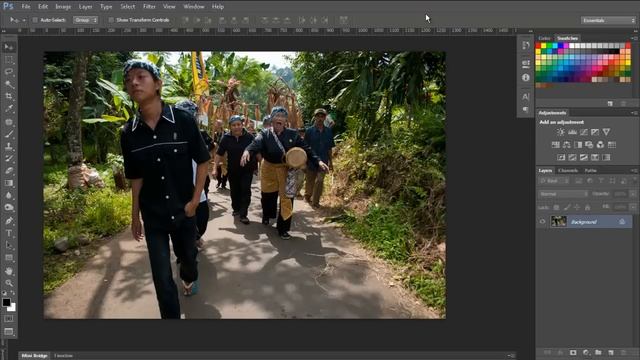Open the Layers panel flyout menu

(x=634, y=171)
